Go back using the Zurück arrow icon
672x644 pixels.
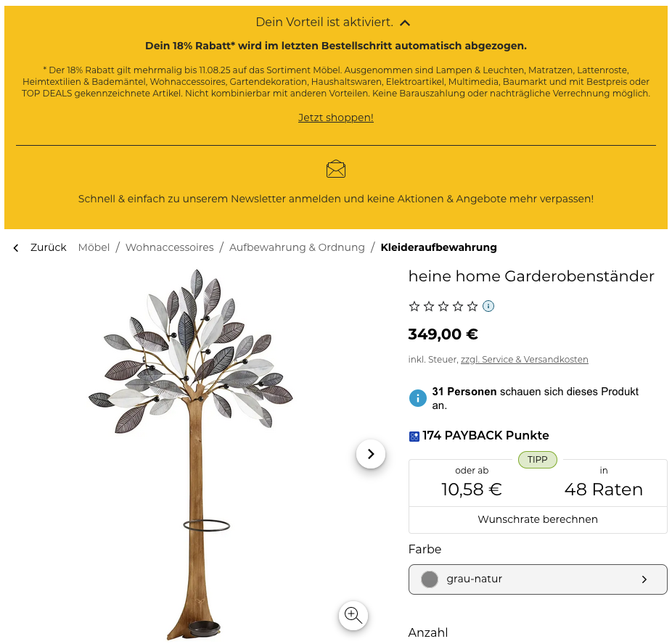pos(16,248)
